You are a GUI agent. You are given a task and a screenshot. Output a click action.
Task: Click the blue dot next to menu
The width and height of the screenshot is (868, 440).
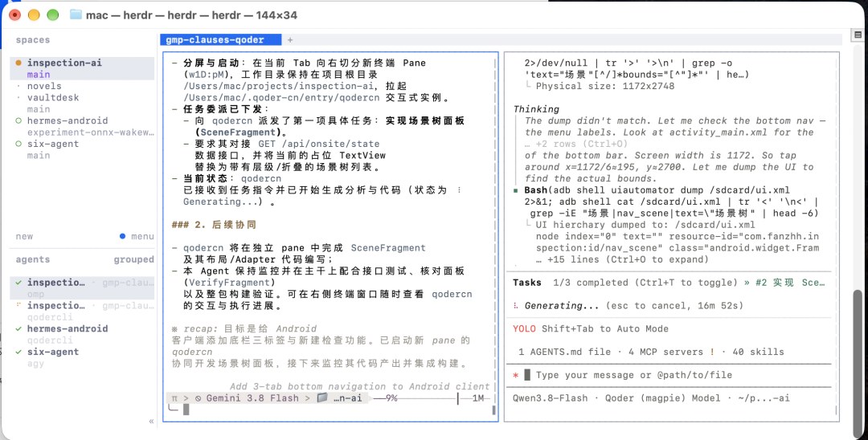[x=122, y=236]
